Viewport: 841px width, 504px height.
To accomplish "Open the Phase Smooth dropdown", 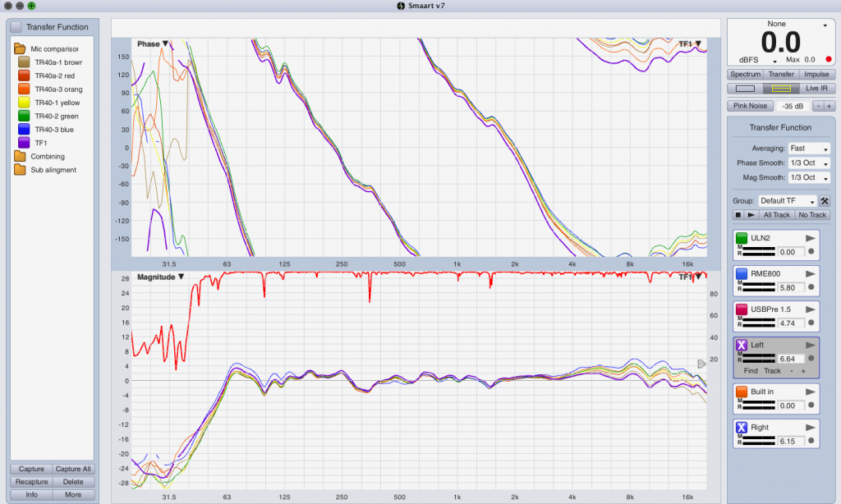I will [x=808, y=163].
